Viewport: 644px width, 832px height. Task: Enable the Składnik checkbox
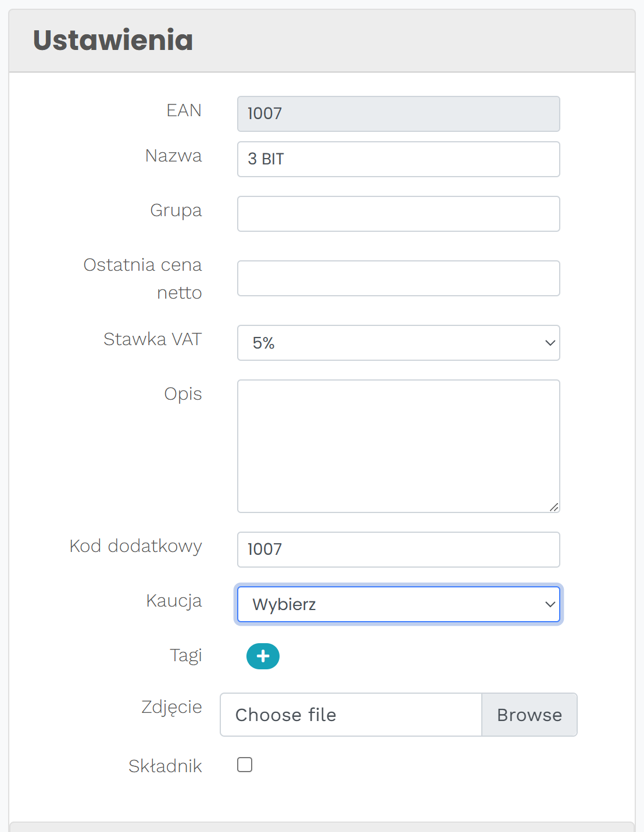[245, 765]
